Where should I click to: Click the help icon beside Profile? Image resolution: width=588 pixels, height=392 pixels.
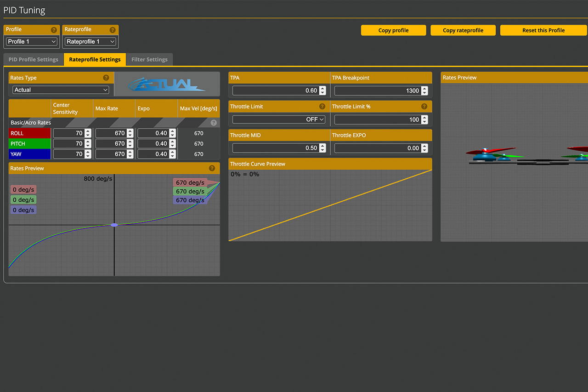(x=54, y=30)
